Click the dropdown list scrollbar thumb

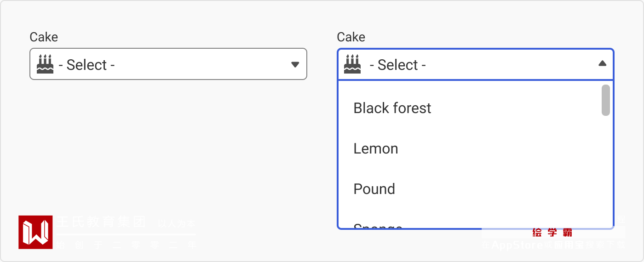coord(606,100)
